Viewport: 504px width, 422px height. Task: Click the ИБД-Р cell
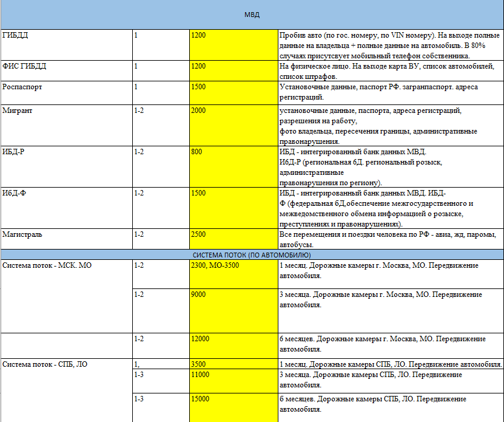[67, 167]
